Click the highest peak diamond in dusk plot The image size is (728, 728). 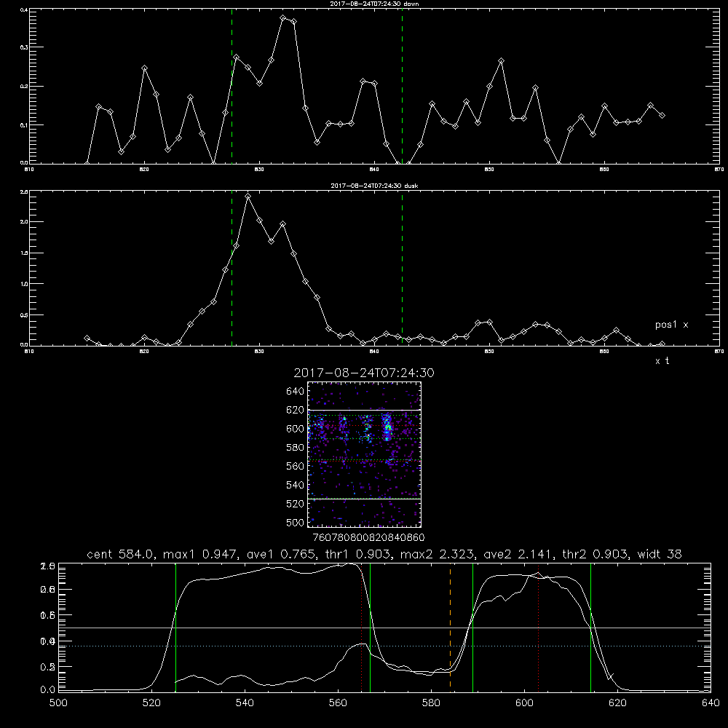pyautogui.click(x=248, y=197)
